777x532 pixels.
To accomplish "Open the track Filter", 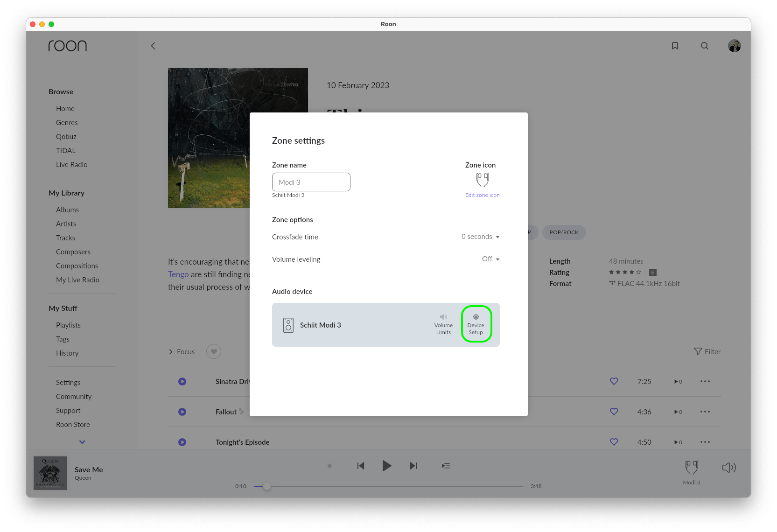I will [707, 352].
